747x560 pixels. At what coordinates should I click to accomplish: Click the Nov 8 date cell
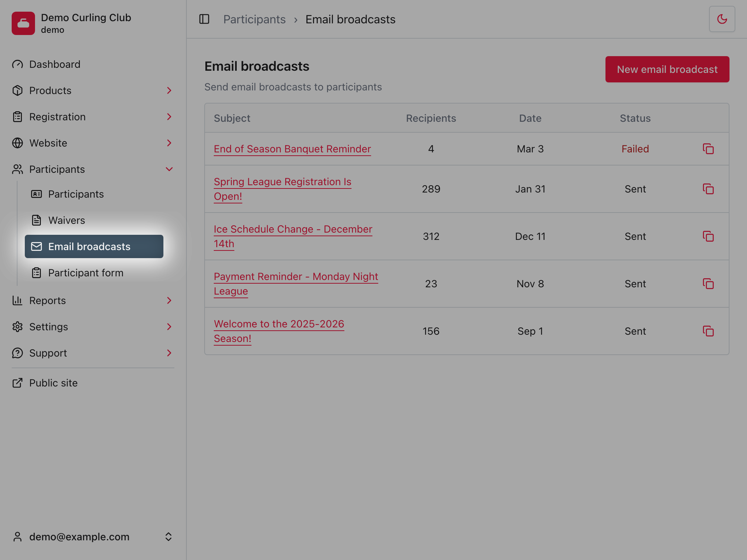click(530, 284)
